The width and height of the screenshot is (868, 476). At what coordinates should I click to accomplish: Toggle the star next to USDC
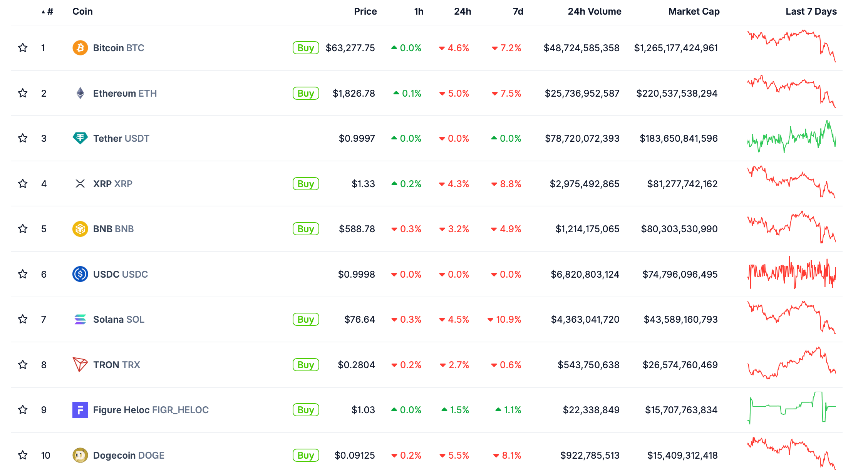pyautogui.click(x=23, y=274)
